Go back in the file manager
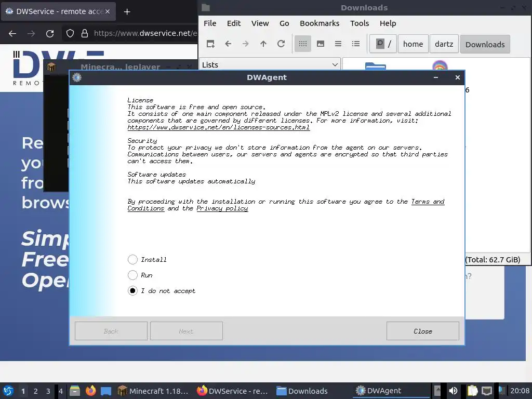Screen dimensions: 532x399 pos(228,44)
